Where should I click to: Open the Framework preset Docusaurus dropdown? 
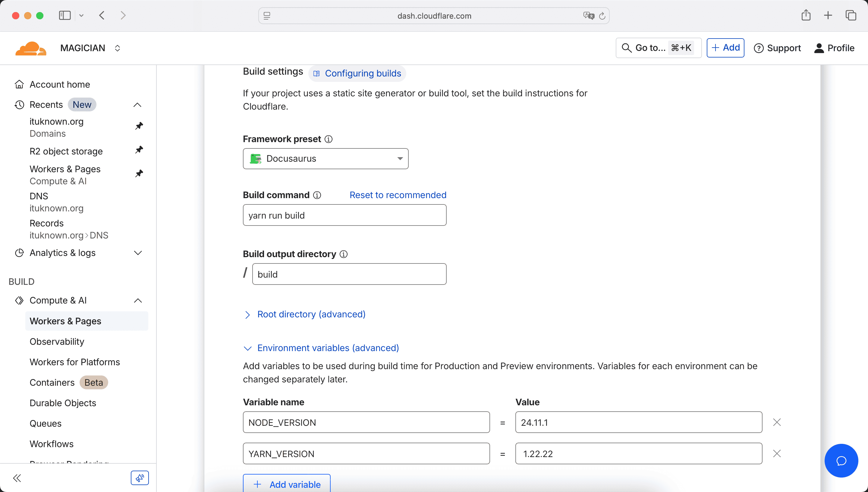point(325,158)
